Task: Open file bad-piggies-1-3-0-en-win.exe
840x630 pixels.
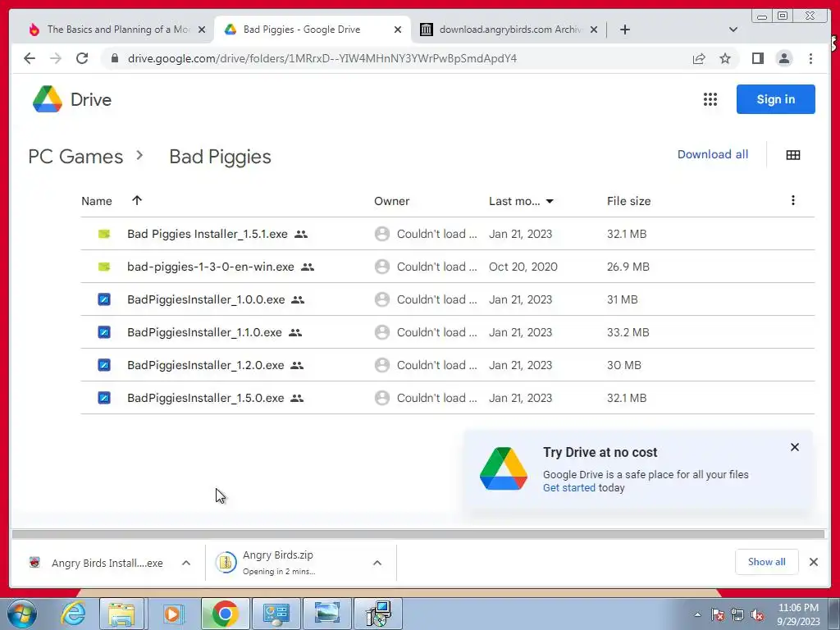Action: (211, 267)
